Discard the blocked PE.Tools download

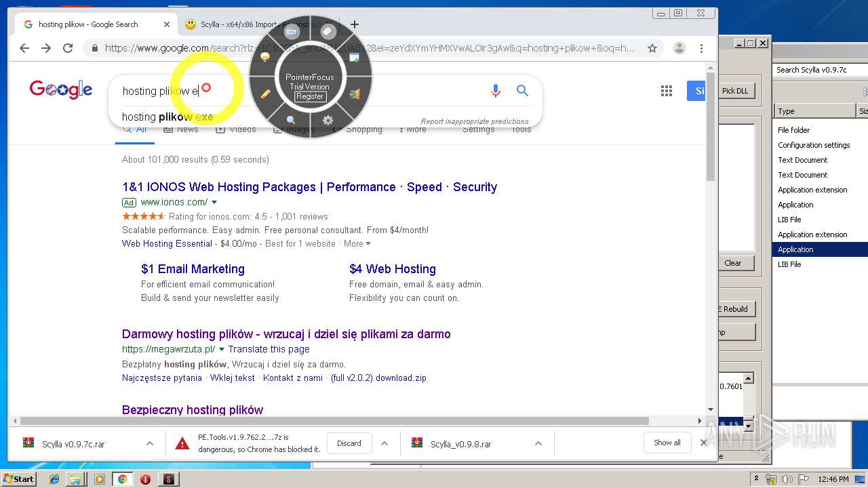click(x=349, y=443)
